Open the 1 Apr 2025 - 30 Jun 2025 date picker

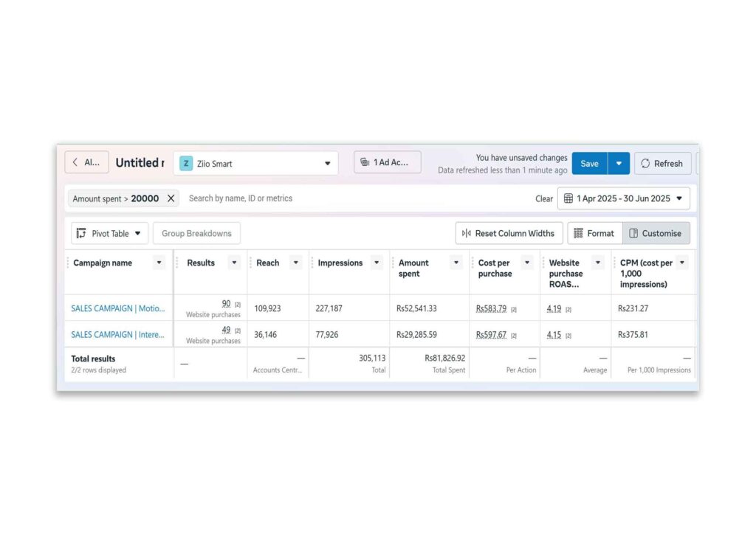point(623,198)
